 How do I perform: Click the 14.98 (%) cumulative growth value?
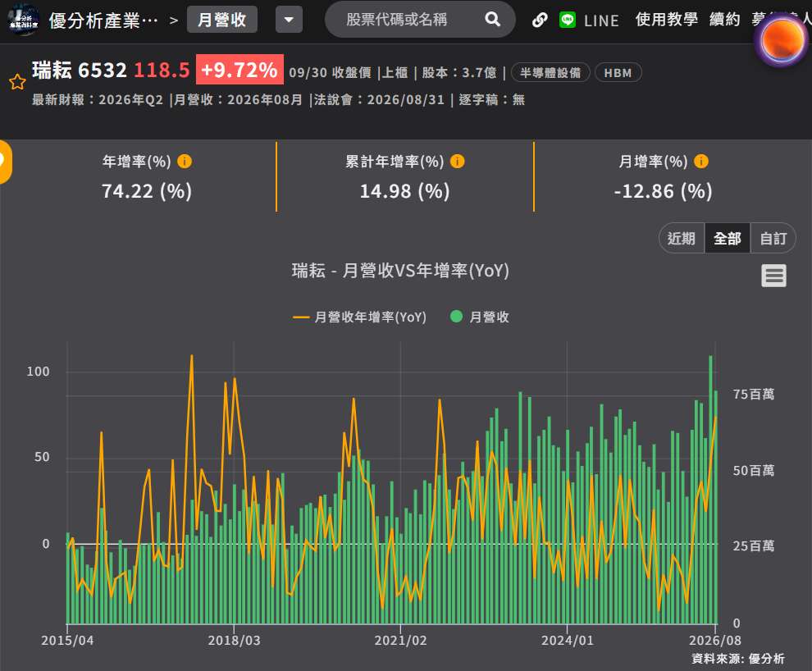pyautogui.click(x=404, y=191)
